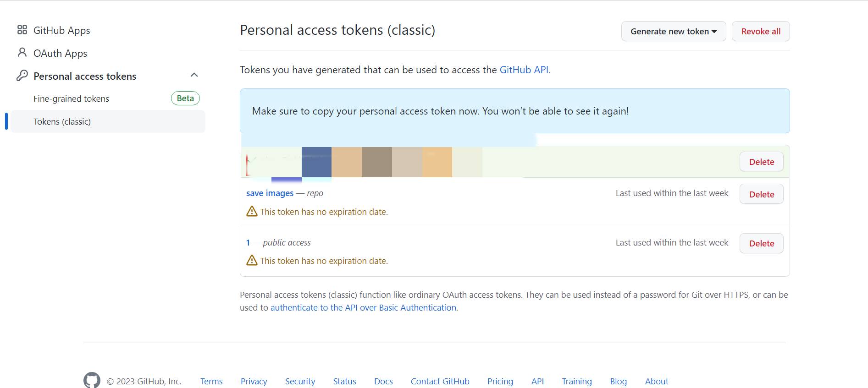Click the copy-your-token notice banner
This screenshot has width=868, height=388.
(x=514, y=111)
